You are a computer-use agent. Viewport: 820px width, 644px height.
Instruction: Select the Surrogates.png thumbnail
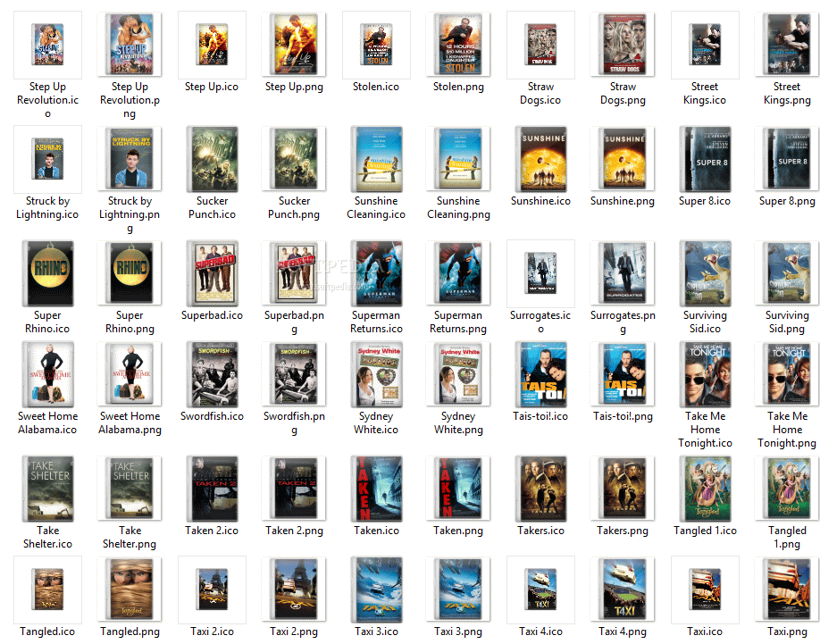(623, 273)
